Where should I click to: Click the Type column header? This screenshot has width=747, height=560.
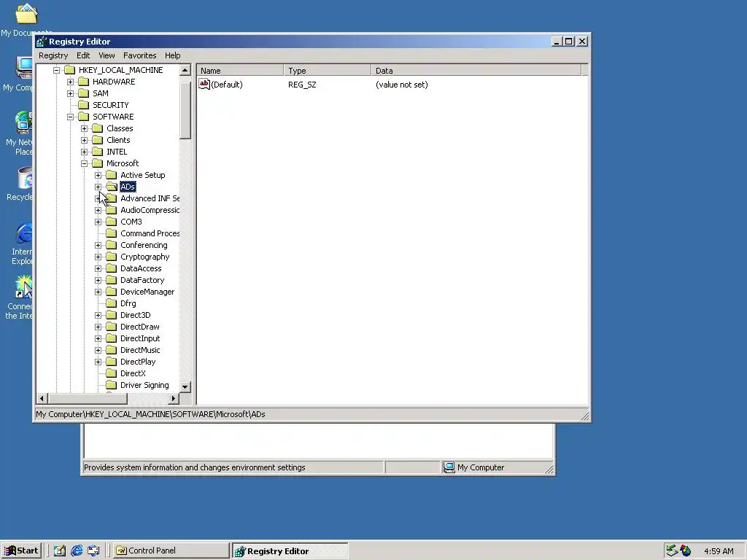coord(328,71)
